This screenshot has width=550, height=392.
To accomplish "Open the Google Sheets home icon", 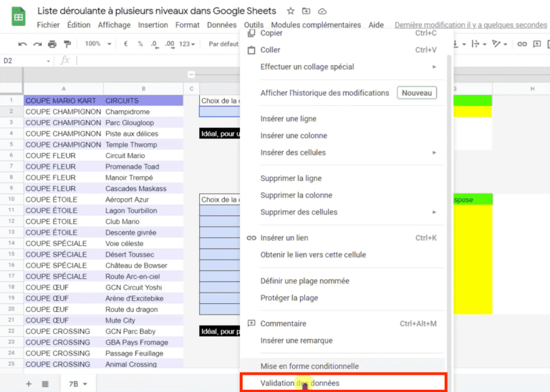I will pos(18,16).
